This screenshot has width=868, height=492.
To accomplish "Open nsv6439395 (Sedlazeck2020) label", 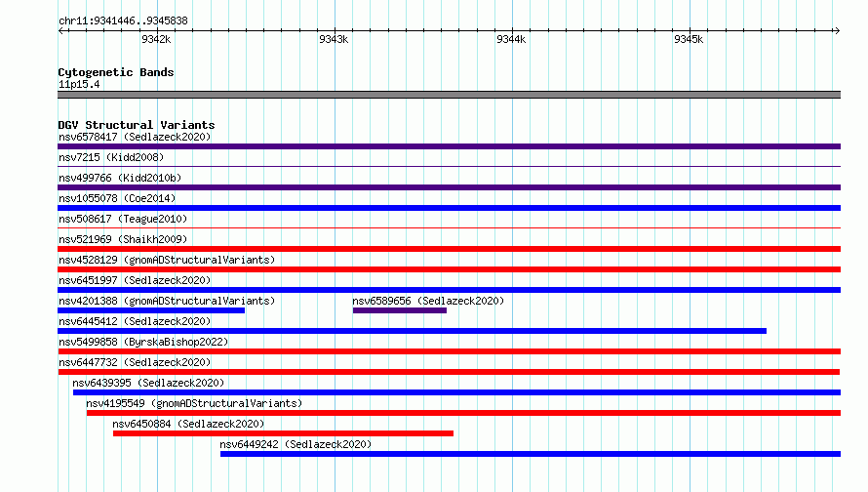I will pyautogui.click(x=148, y=383).
